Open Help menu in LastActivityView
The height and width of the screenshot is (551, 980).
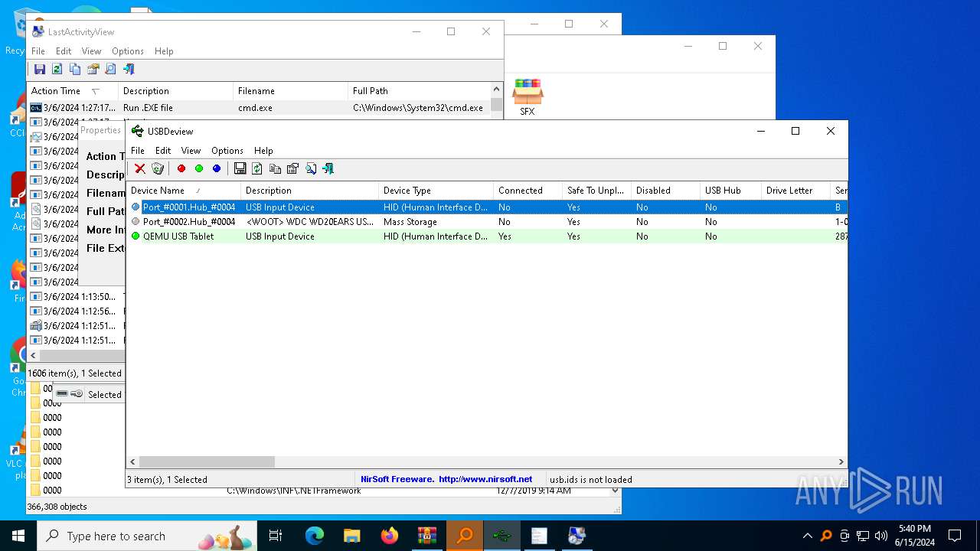click(164, 51)
